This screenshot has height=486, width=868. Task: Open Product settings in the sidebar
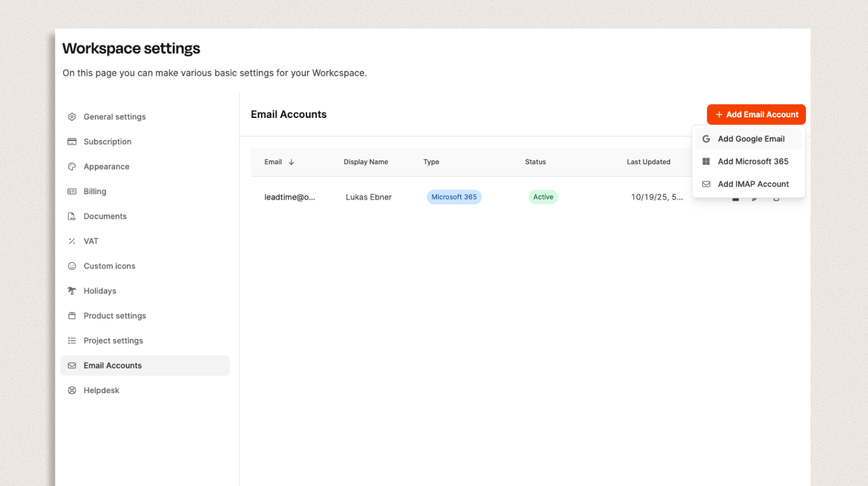click(114, 316)
